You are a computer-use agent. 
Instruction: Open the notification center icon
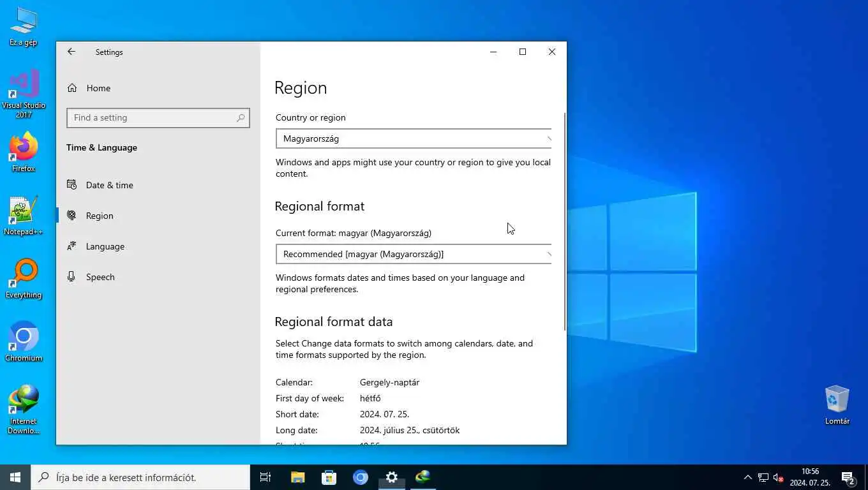[848, 477]
